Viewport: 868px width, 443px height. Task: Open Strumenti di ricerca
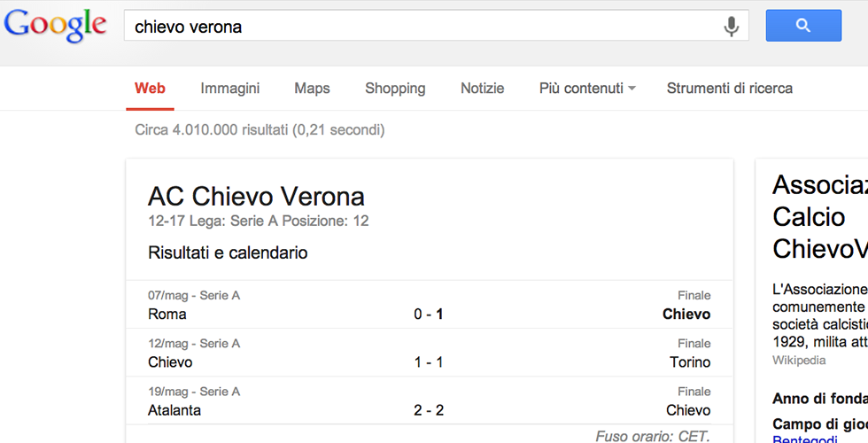[x=729, y=89]
